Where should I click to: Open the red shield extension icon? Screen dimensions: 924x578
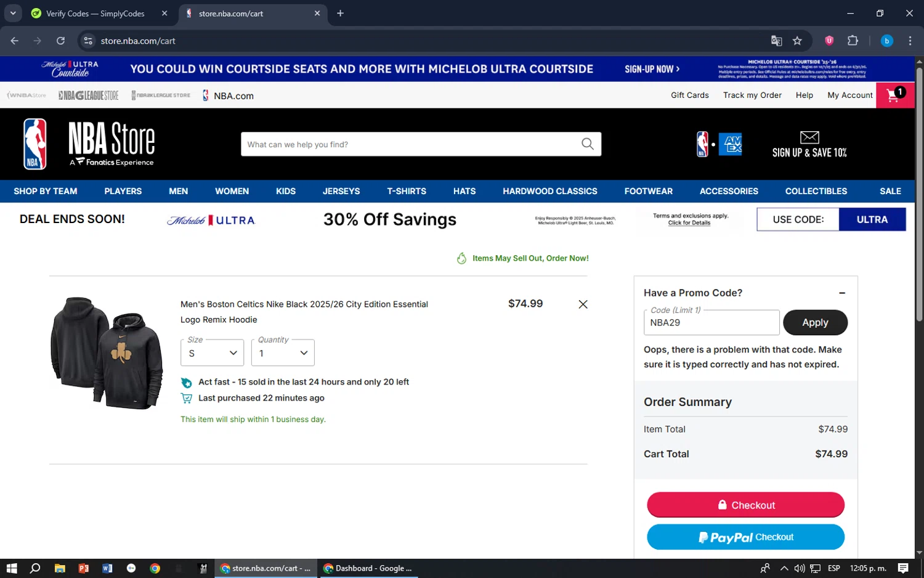tap(829, 41)
